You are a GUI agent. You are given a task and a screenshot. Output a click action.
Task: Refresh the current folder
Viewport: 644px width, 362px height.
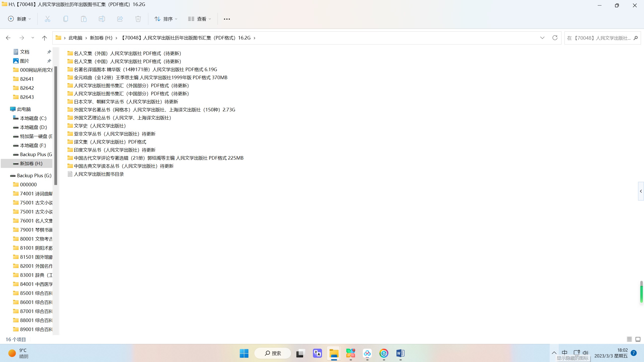click(555, 38)
